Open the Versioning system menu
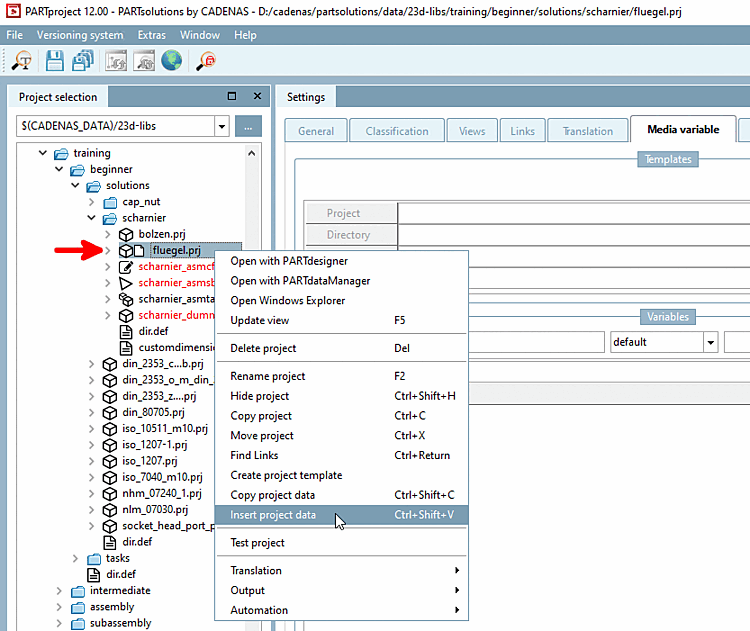The height and width of the screenshot is (631, 750). coord(80,35)
